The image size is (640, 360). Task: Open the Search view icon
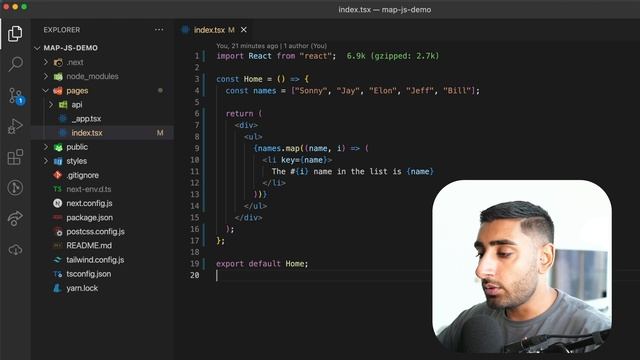(15, 64)
